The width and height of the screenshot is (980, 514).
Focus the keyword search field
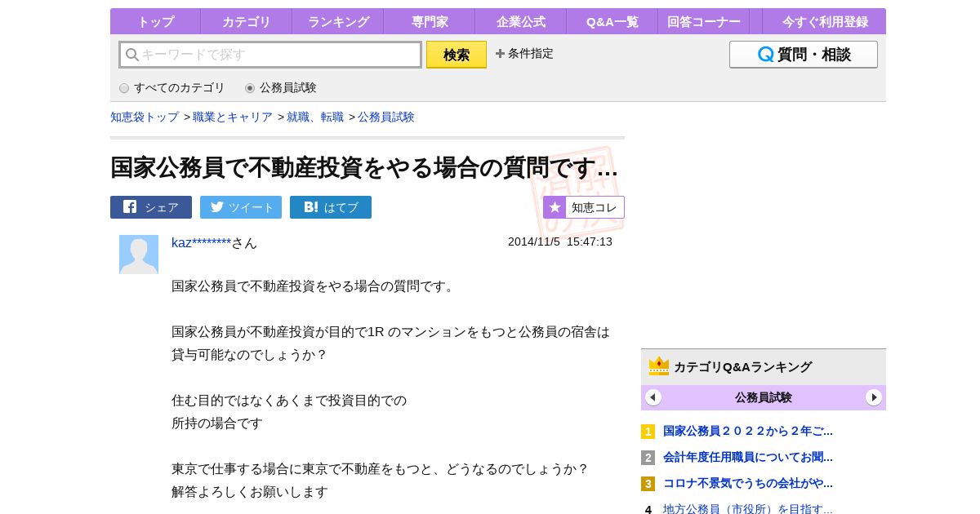[270, 55]
